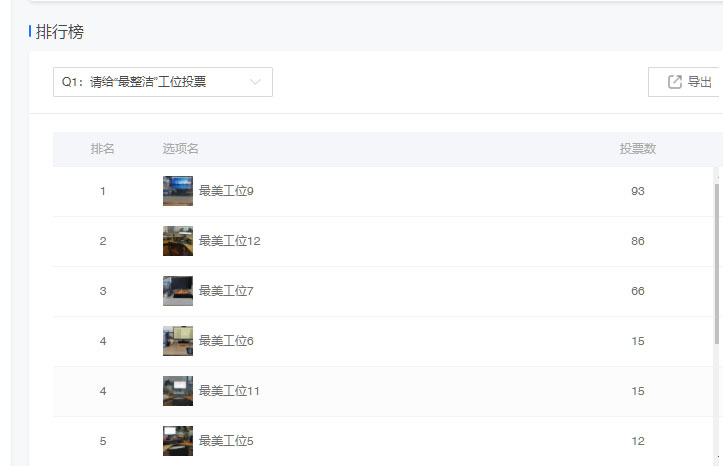Screen dimensions: 723x466
Task: Select the 最美工位12 option name text
Action: (229, 241)
